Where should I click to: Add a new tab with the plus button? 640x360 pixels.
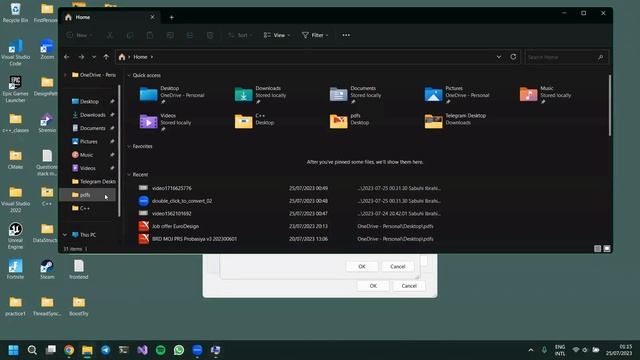(x=171, y=17)
